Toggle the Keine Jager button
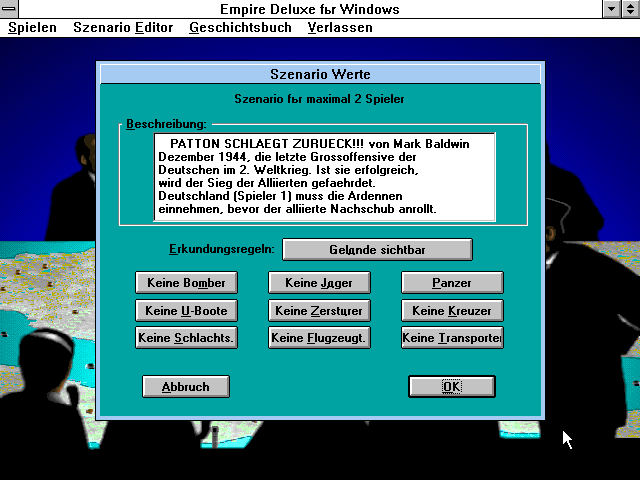Image resolution: width=640 pixels, height=480 pixels. click(x=319, y=282)
